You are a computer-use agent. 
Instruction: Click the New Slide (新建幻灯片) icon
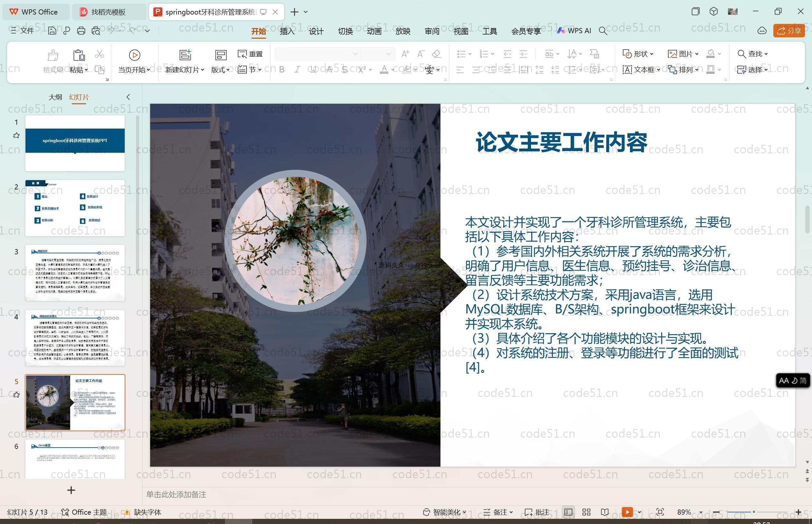[x=185, y=55]
